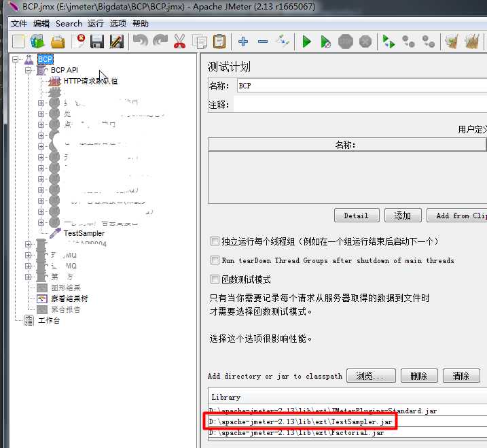Click Start no pauses icon
The image size is (487, 448).
pyautogui.click(x=325, y=41)
